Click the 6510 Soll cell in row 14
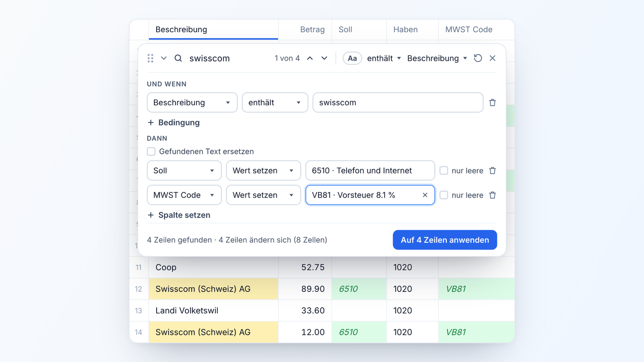 pos(359,332)
